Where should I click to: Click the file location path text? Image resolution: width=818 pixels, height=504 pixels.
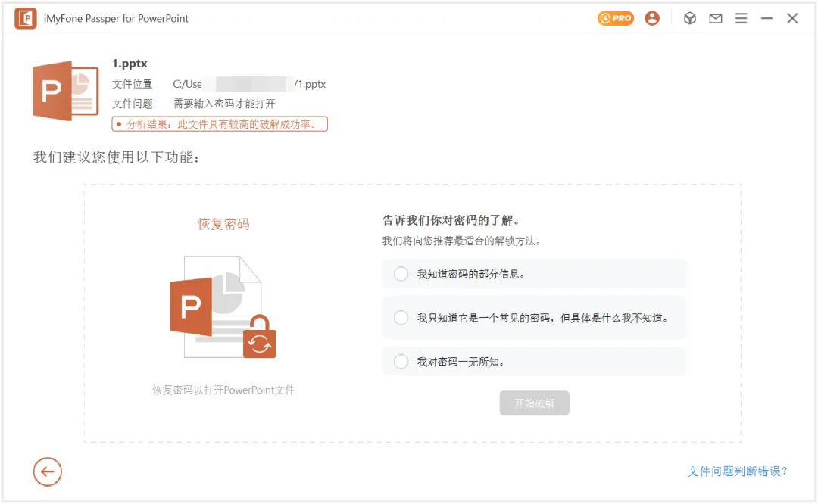pyautogui.click(x=249, y=84)
